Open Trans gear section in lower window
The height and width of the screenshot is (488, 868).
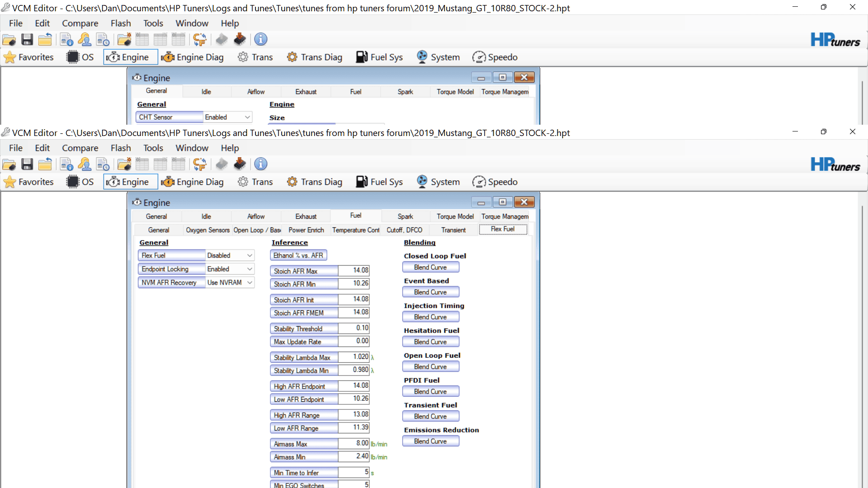(255, 182)
